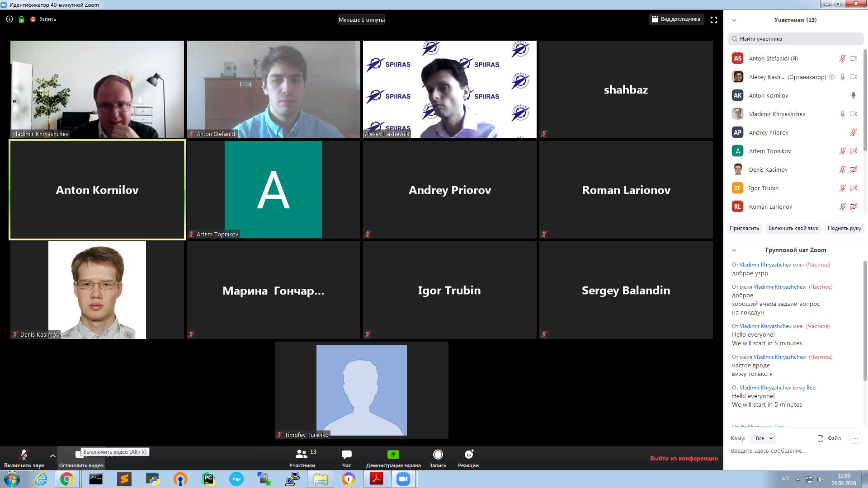Click Vladimir Khryashchev camera icon in list
868x488 pixels.
click(854, 114)
